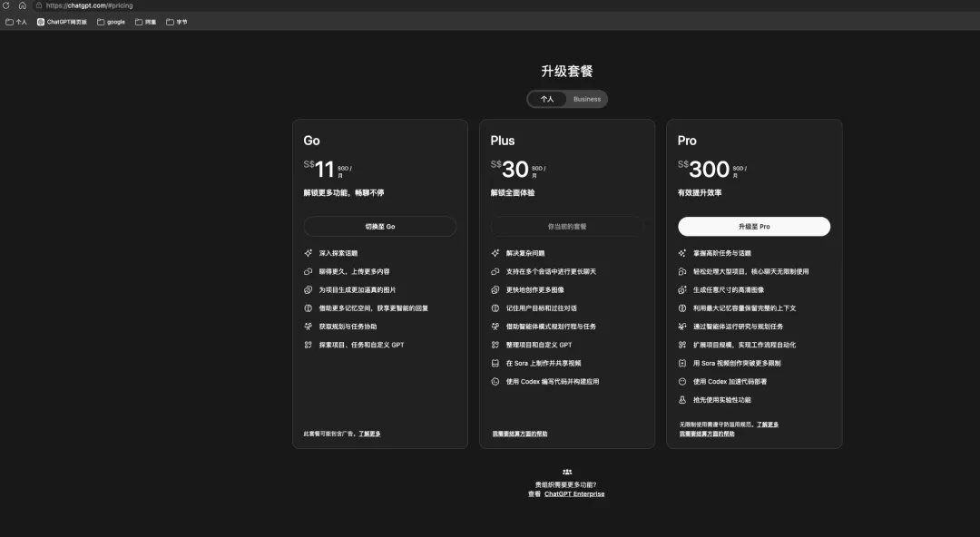The height and width of the screenshot is (537, 980).
Task: Open 我需要结算方面的帮助 link in Pro card
Action: click(707, 434)
